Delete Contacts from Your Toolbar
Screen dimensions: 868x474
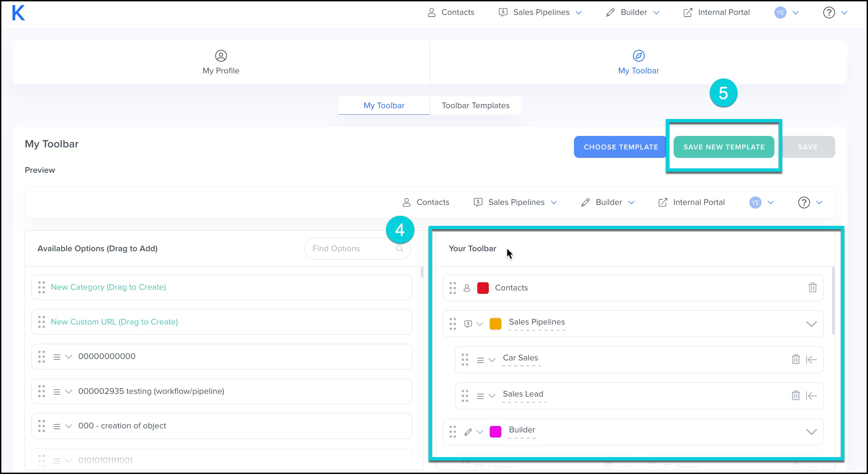(x=812, y=288)
